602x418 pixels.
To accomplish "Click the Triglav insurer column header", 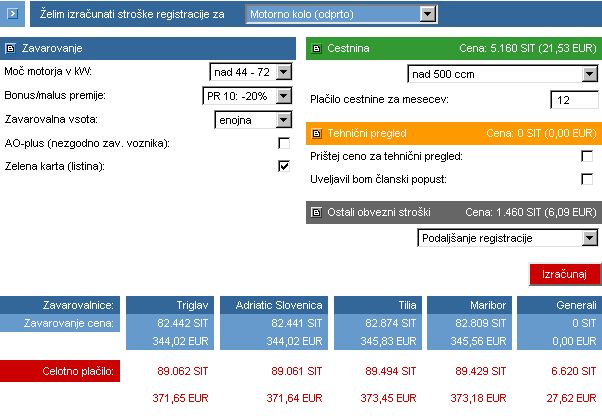I will click(x=170, y=305).
